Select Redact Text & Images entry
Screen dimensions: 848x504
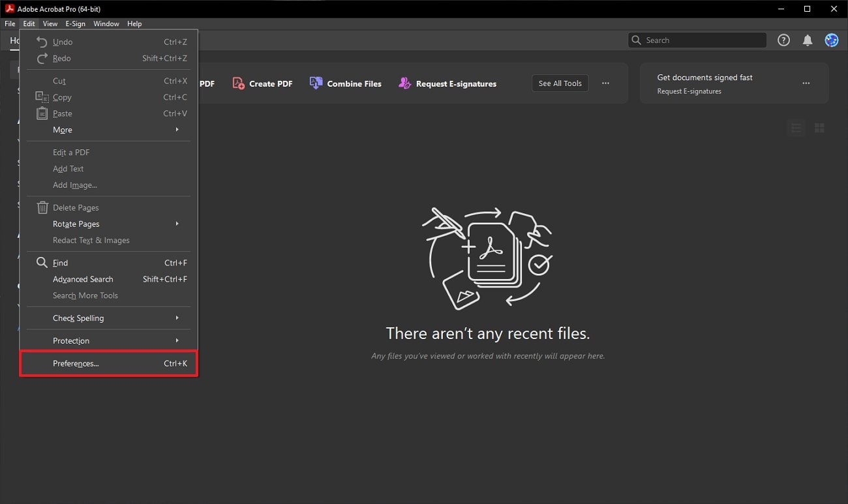click(108, 240)
